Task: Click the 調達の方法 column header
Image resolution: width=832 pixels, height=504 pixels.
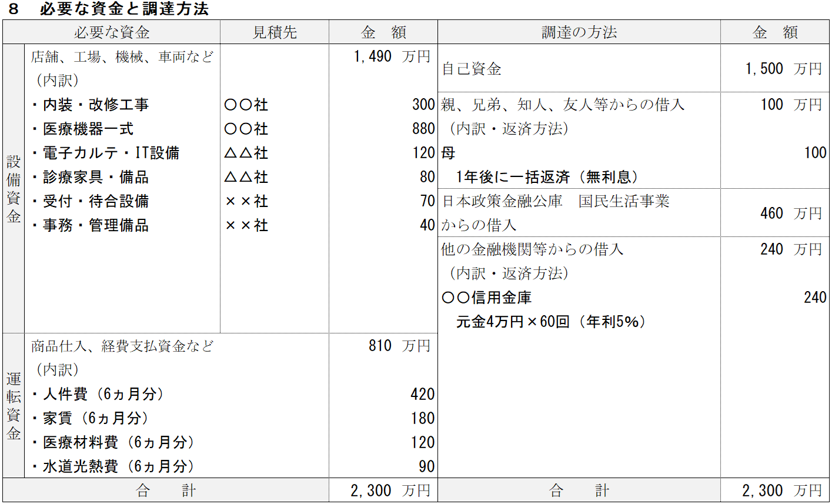Action: click(x=579, y=32)
